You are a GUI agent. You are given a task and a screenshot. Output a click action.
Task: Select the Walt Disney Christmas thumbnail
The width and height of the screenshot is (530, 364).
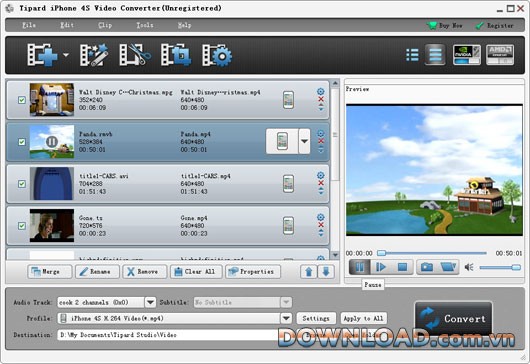point(52,100)
